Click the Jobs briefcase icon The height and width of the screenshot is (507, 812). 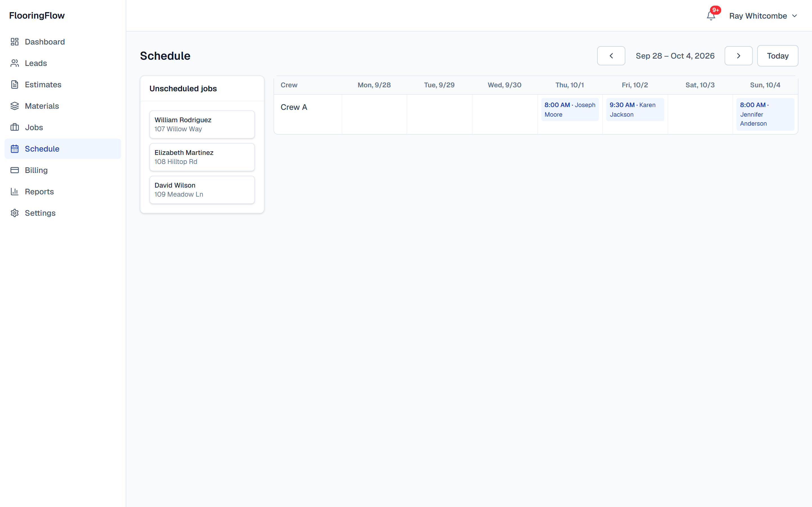point(14,127)
